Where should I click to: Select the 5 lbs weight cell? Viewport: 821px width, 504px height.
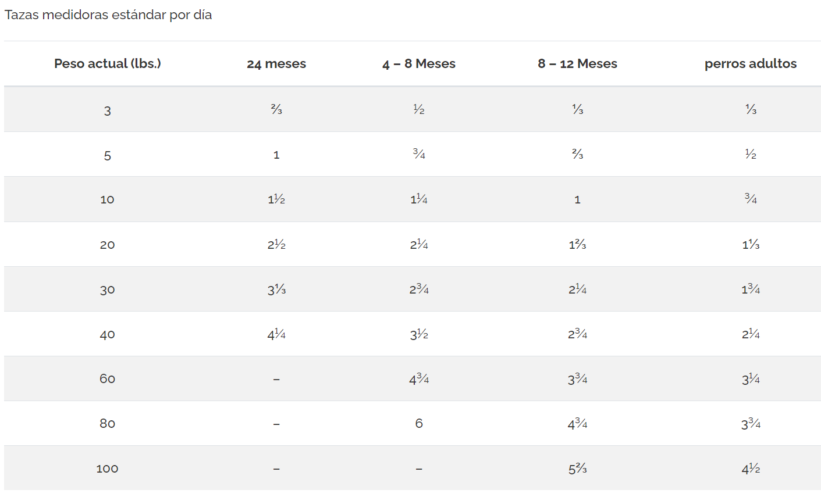tap(108, 155)
